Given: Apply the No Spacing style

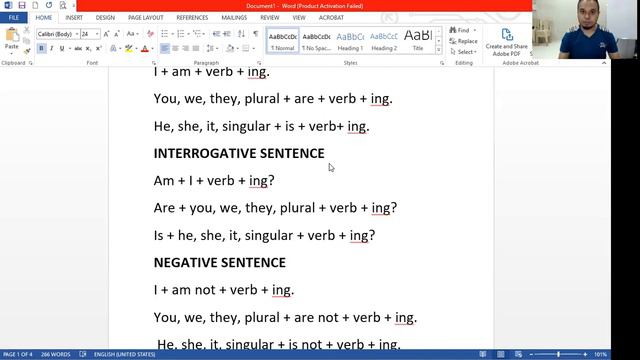Looking at the screenshot, I should [x=316, y=41].
